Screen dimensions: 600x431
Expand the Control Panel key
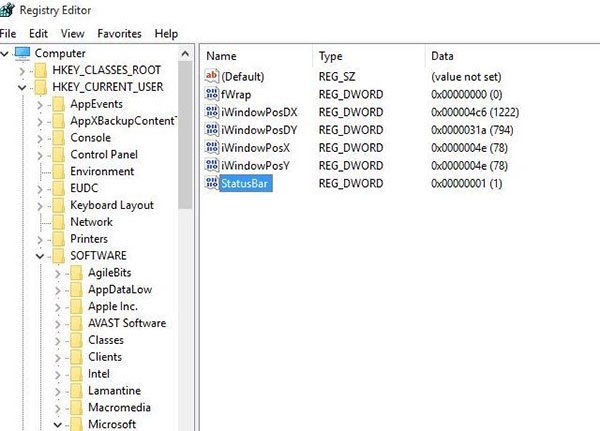pyautogui.click(x=40, y=155)
